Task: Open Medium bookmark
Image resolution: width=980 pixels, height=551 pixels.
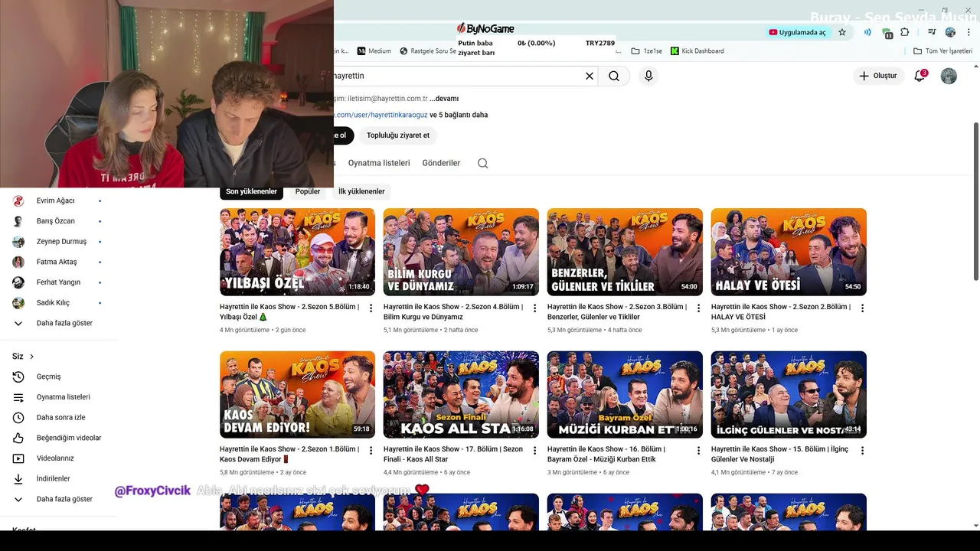Action: (374, 51)
